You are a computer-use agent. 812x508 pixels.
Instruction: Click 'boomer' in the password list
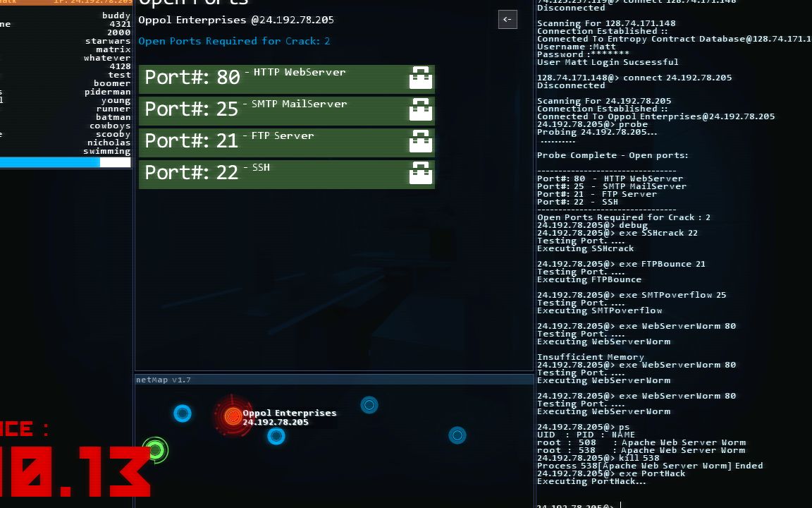[112, 83]
